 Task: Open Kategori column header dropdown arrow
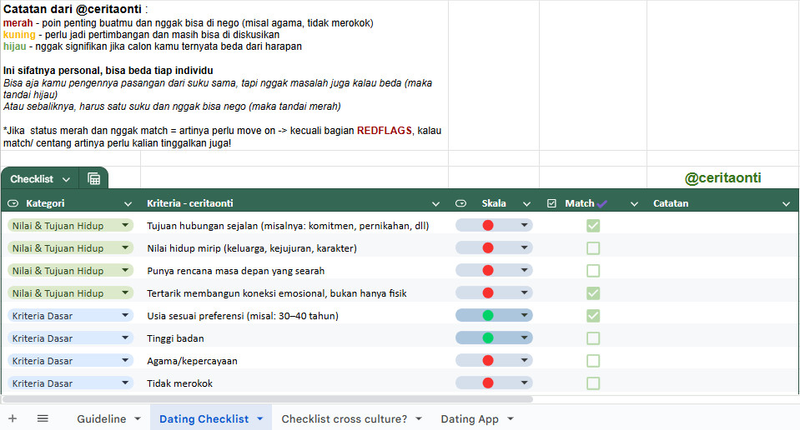(x=128, y=204)
